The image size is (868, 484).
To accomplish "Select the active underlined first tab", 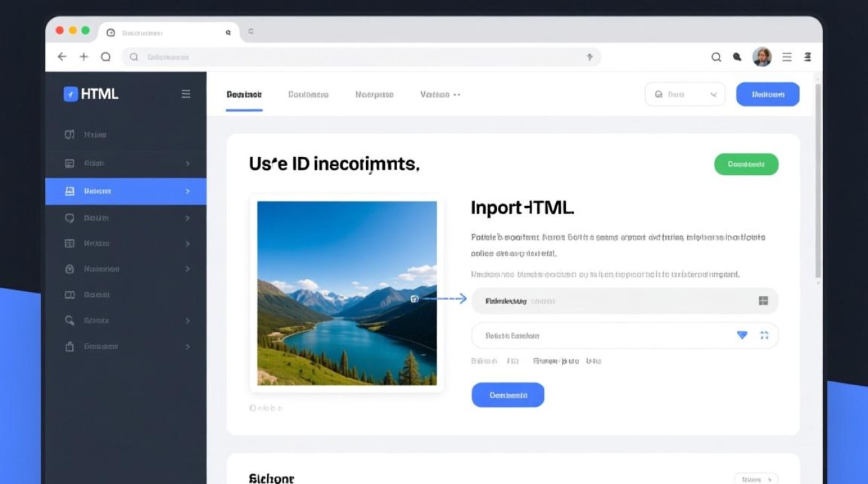I will pos(244,95).
